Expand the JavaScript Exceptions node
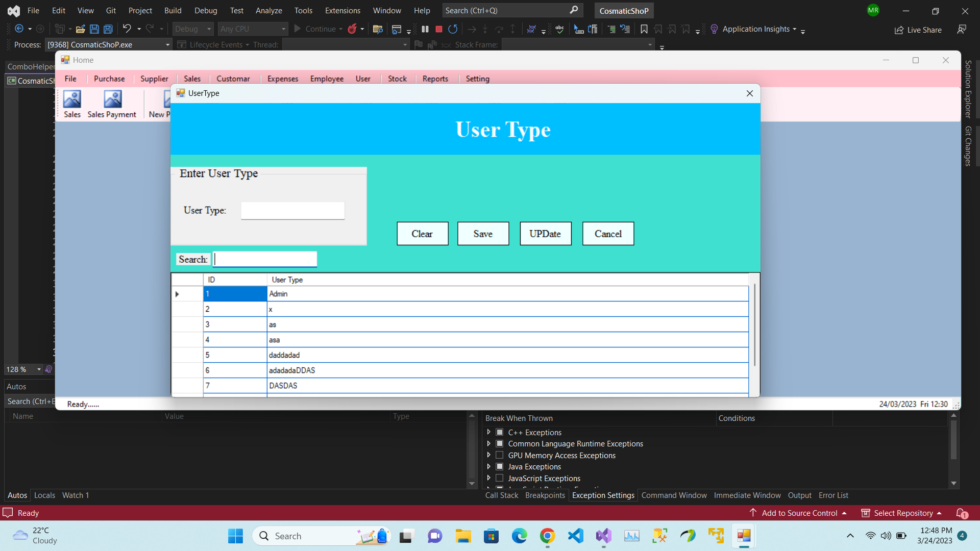The image size is (980, 551). click(x=488, y=478)
